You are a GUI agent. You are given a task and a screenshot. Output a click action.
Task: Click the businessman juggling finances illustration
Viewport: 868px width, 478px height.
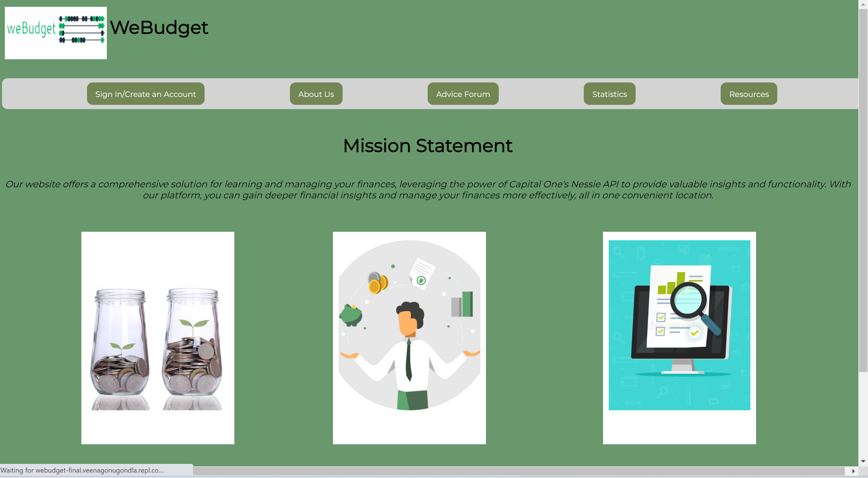[x=409, y=338]
